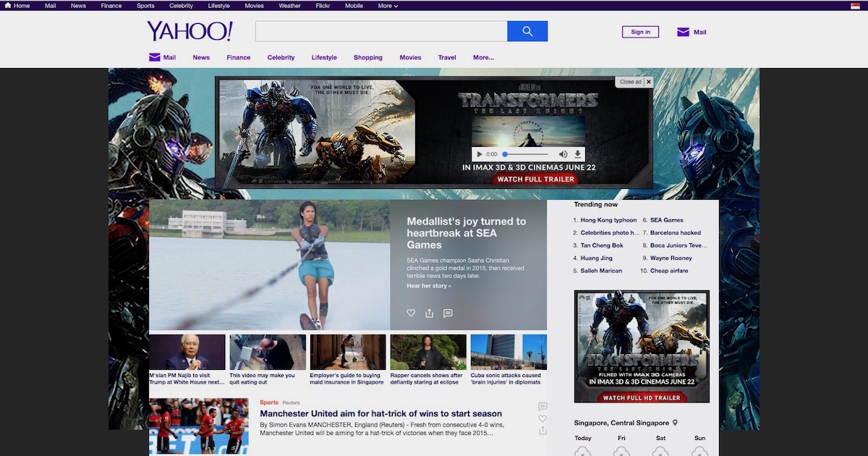Share the Medallist's story with share icon
Viewport: 868px width, 456px height.
(430, 313)
